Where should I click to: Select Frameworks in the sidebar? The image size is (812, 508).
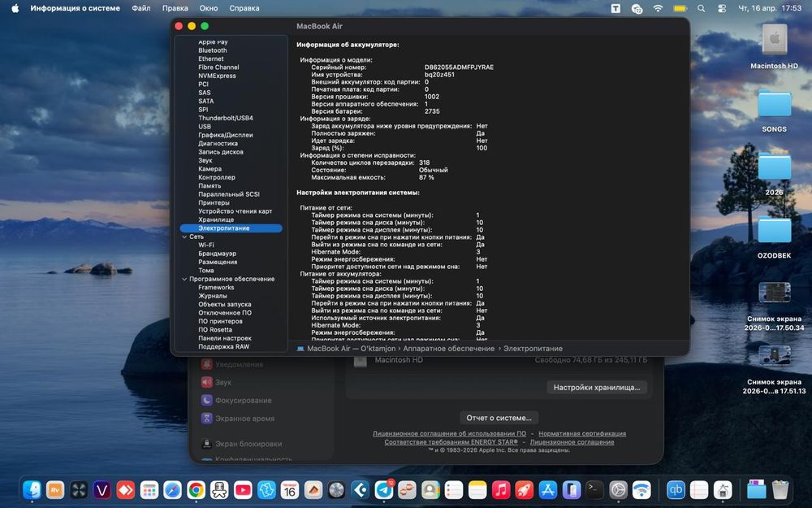click(216, 287)
